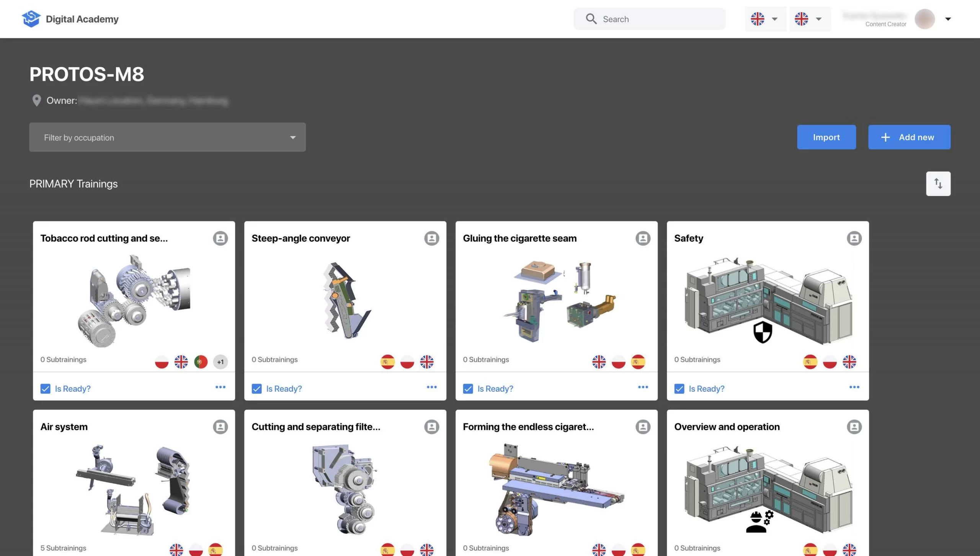Screen dimensions: 980x556
Task: Expand the user profile menu arrow
Action: point(948,19)
